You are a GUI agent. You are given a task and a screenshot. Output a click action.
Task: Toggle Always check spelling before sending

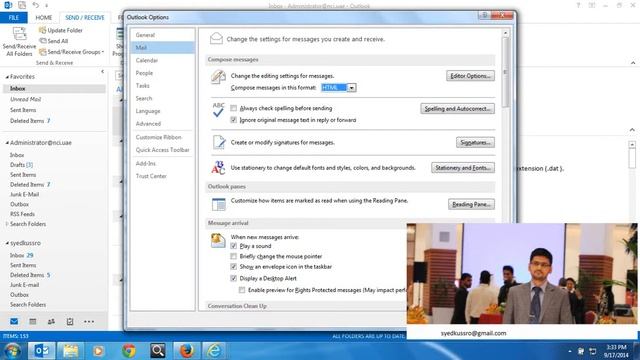233,108
